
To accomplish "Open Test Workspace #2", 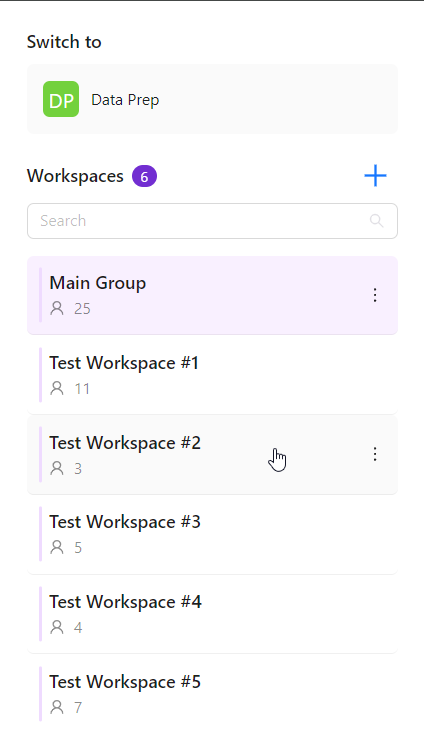I will click(x=212, y=455).
